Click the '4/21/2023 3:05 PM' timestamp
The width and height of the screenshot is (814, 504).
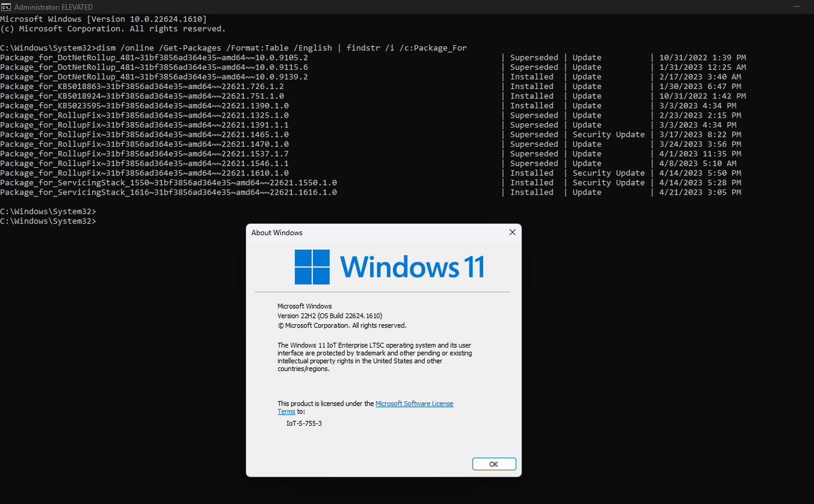pos(701,192)
